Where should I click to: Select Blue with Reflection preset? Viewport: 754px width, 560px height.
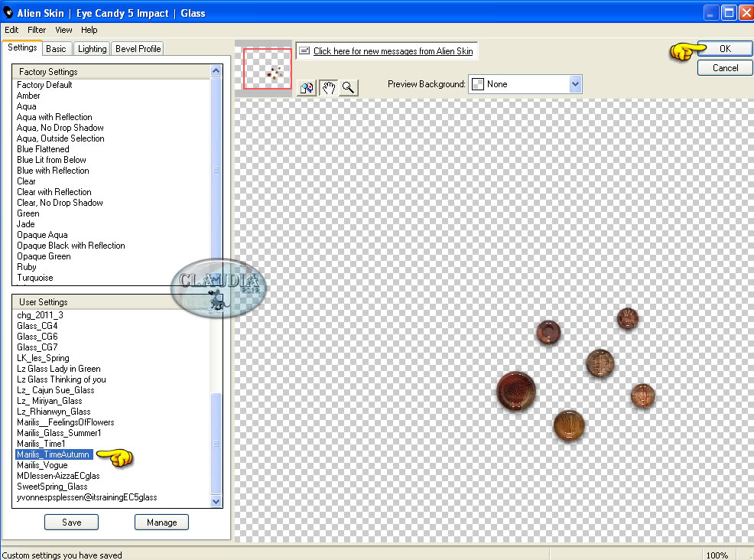pos(53,171)
